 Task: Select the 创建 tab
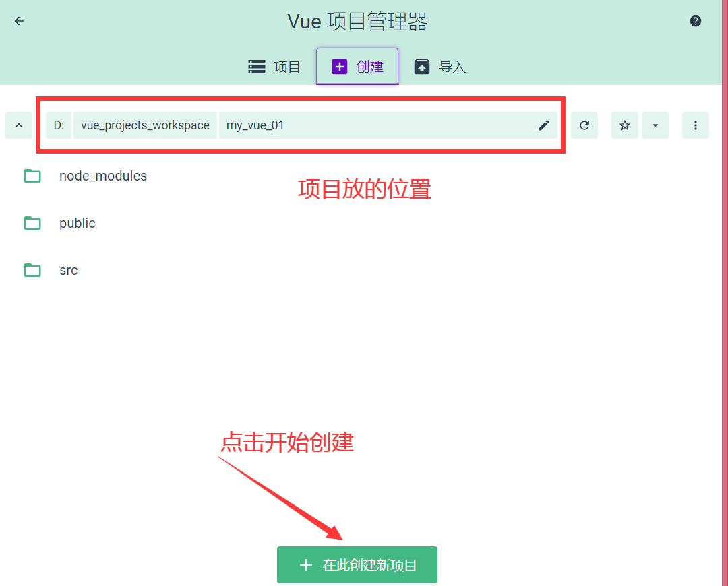[357, 66]
